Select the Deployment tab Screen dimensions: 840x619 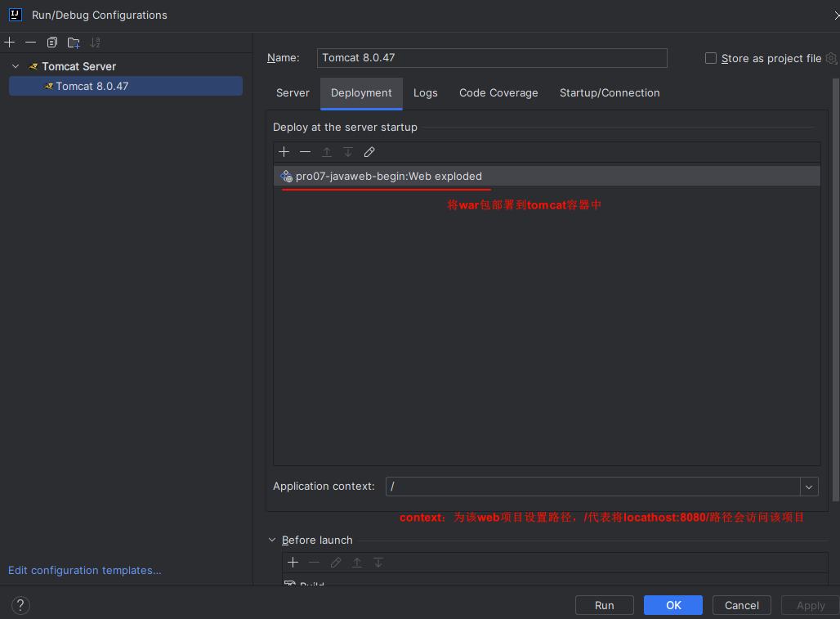tap(362, 92)
